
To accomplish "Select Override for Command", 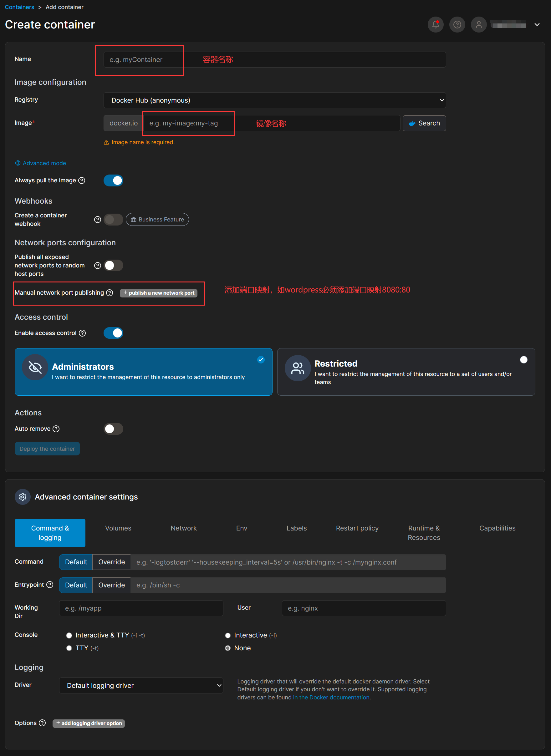I will 111,562.
